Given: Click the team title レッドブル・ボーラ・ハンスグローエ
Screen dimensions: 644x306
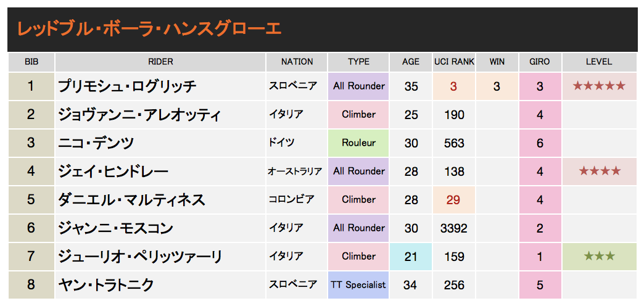Looking at the screenshot, I should coord(149,29).
